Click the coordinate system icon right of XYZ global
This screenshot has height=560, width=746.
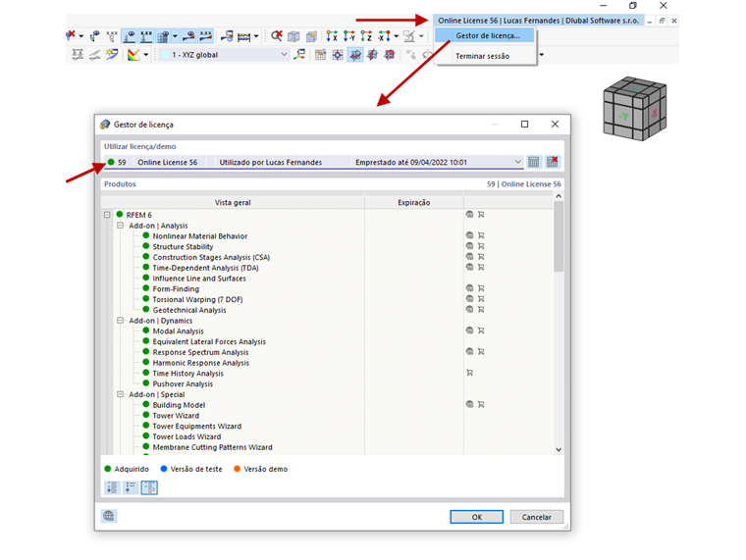299,55
